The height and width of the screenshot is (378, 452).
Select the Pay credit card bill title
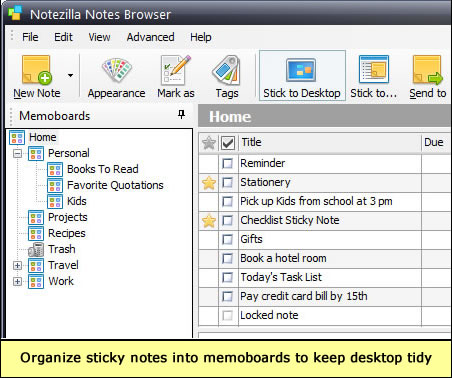[304, 296]
